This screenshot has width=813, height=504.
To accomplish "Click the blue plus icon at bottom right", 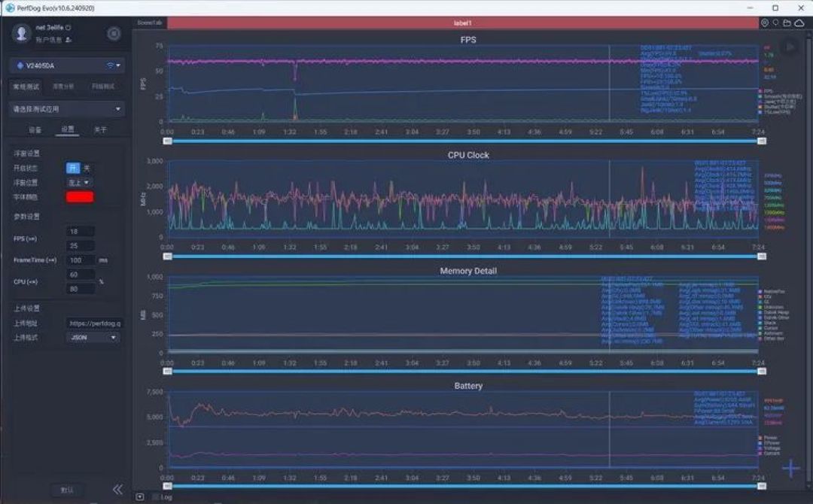I will 790,468.
